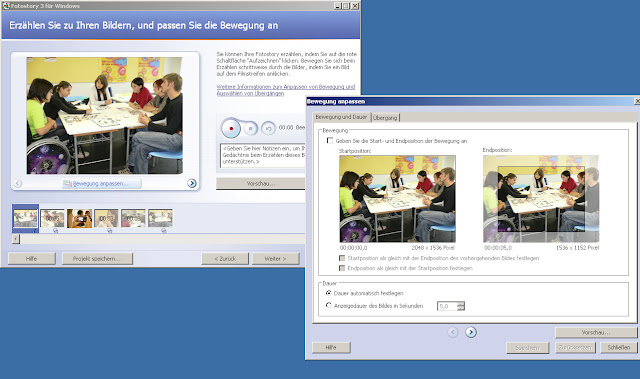
Task: Click the Endposition preview image
Action: pos(541,199)
